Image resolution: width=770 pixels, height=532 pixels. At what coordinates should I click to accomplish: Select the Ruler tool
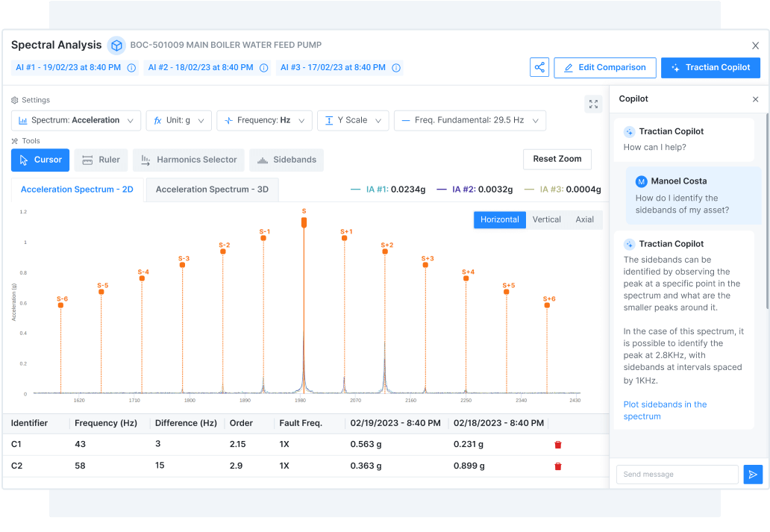point(101,160)
